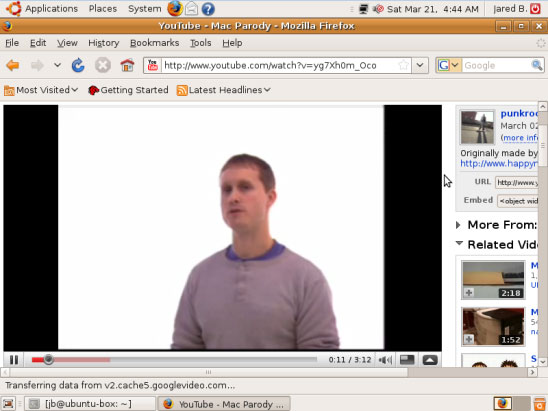This screenshot has height=411, width=548.
Task: Open the address bar history dropdown
Action: pos(420,65)
